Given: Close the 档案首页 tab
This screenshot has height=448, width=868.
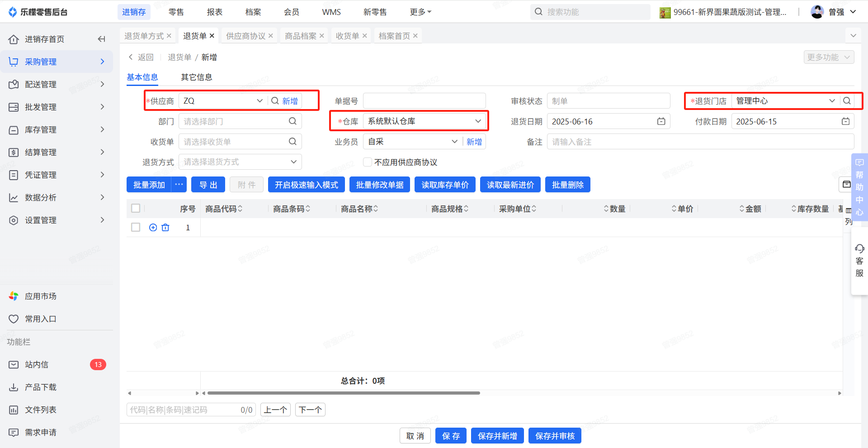Looking at the screenshot, I should (x=415, y=36).
